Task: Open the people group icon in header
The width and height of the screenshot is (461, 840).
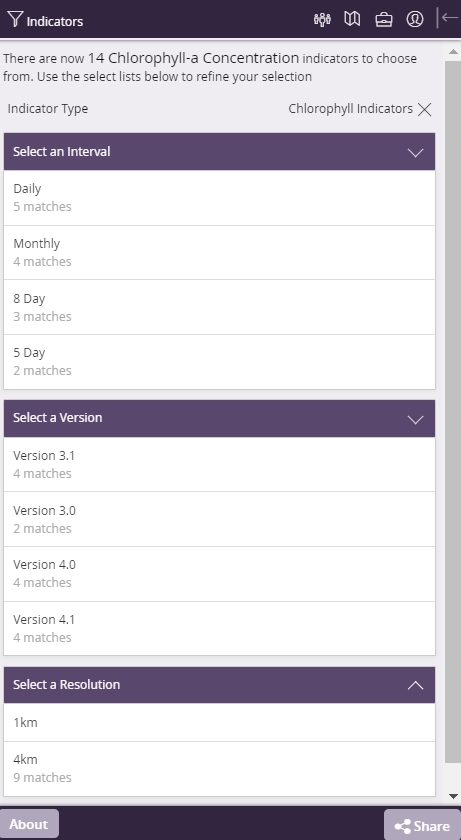Action: (322, 19)
